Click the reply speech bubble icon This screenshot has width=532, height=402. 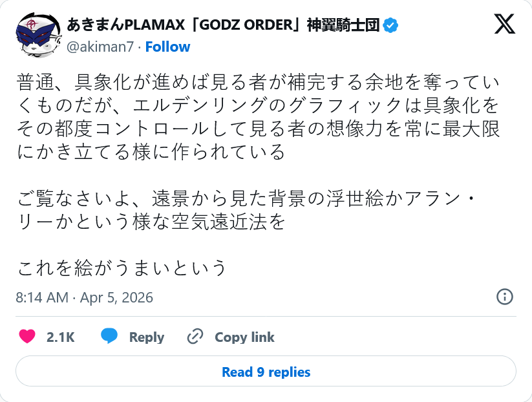(x=109, y=337)
